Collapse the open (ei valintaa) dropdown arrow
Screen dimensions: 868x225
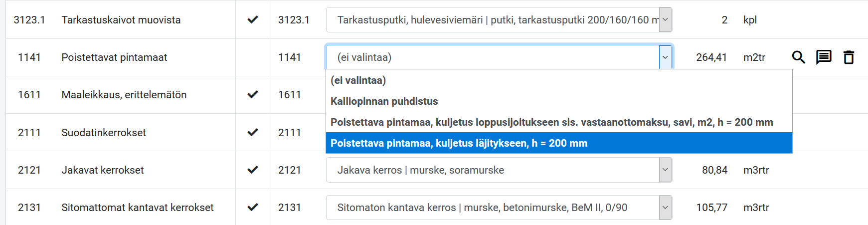pos(665,57)
